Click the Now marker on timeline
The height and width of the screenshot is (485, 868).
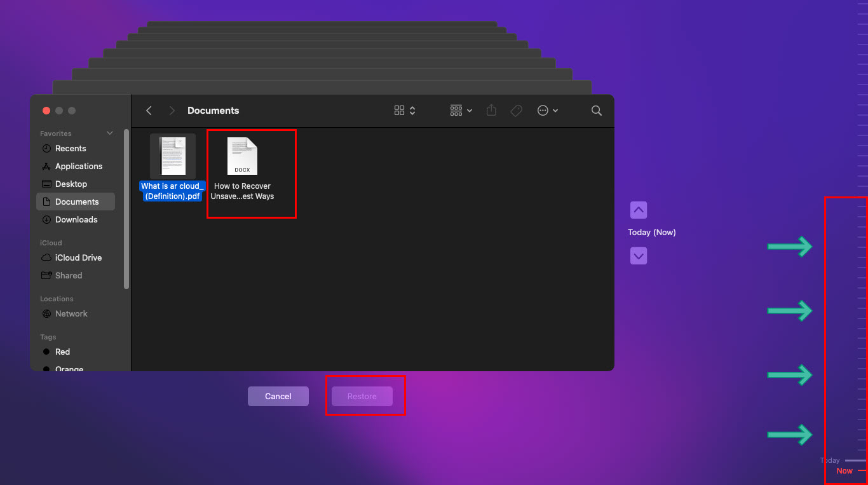(x=845, y=471)
